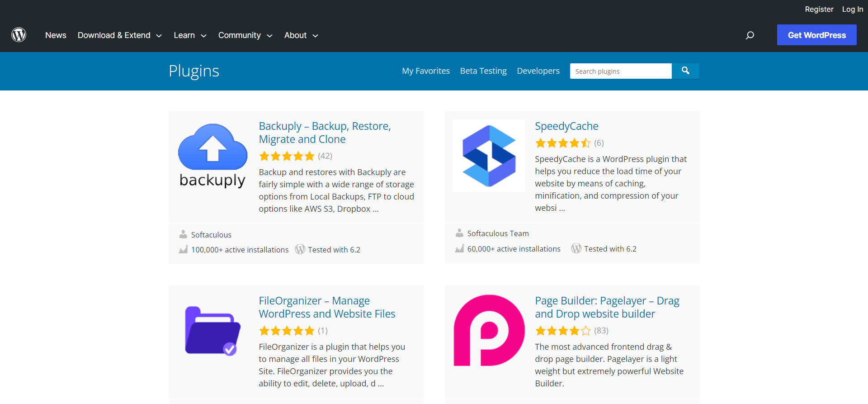Viewport: 868px width, 404px height.
Task: Open the SpeedyCache plugin logo
Action: [x=489, y=156]
